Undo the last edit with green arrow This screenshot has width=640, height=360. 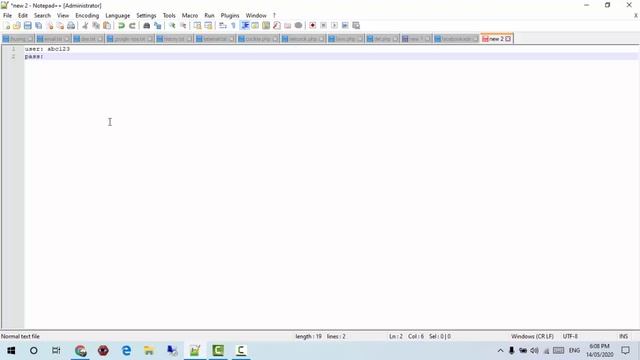tap(121, 26)
